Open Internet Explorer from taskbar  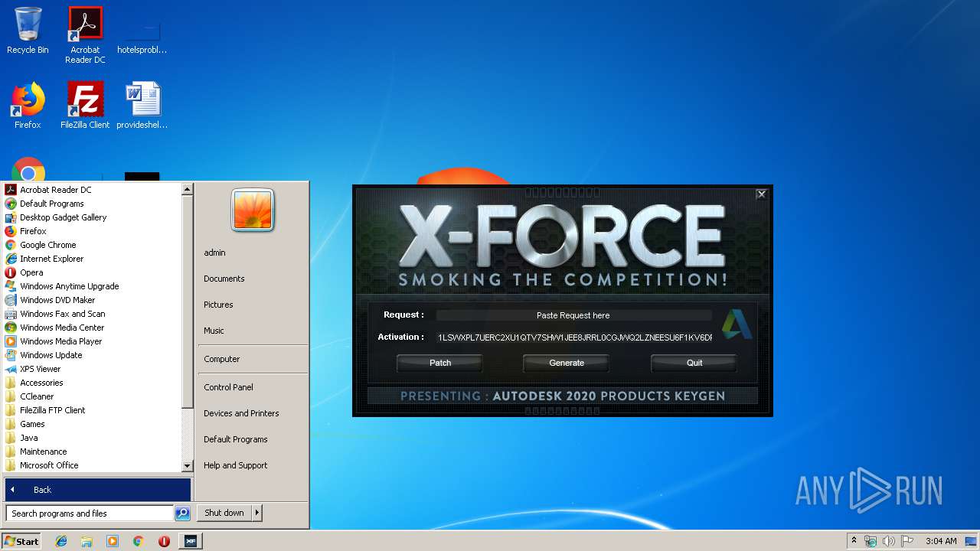pos(61,541)
